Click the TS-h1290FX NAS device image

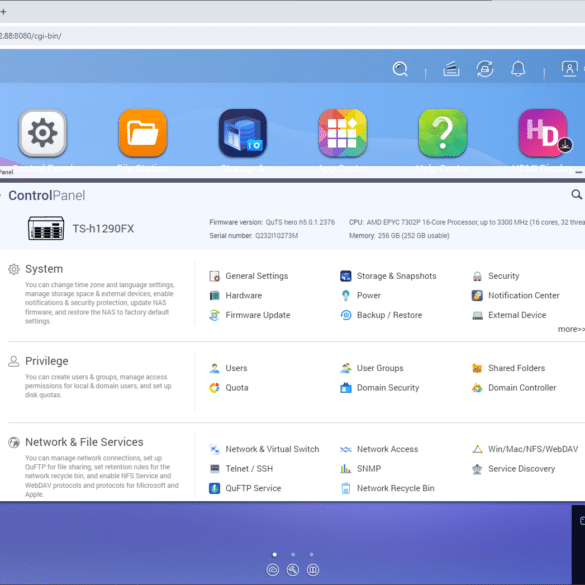tap(46, 228)
